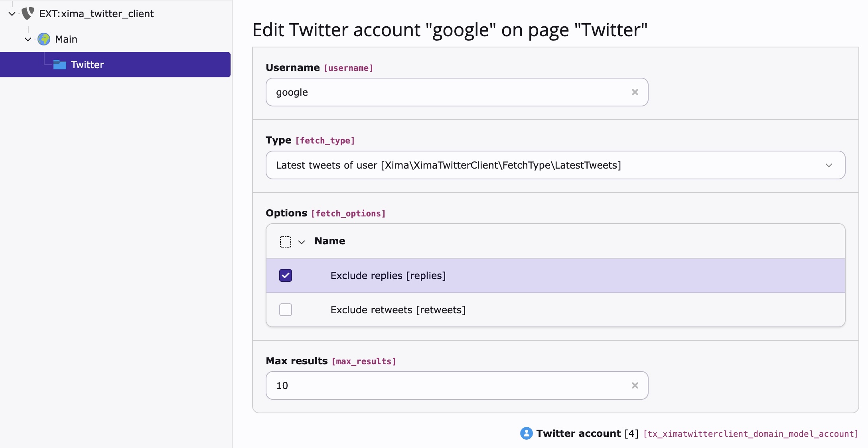This screenshot has width=868, height=448.
Task: Click the TYPO3 extension icon beside EXT:xima_twitter_client
Action: (27, 13)
